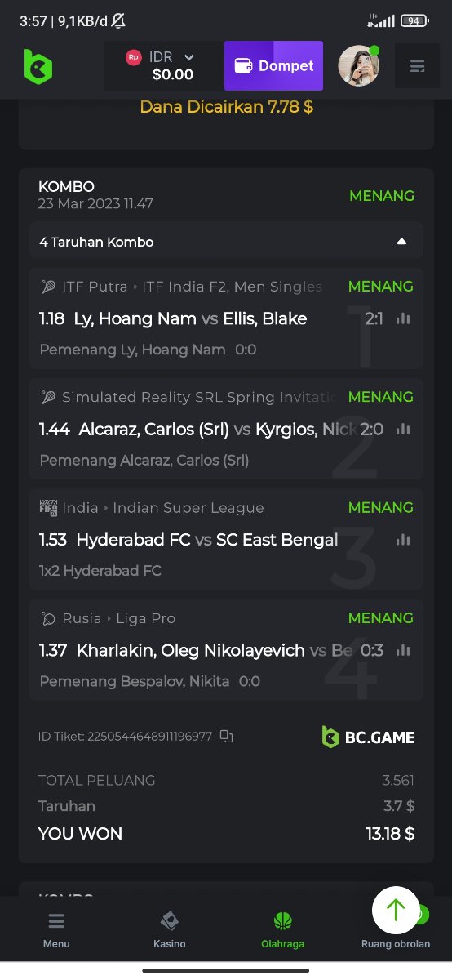Tap the BC.GAME logo on the ticket
452x980 pixels.
click(368, 737)
